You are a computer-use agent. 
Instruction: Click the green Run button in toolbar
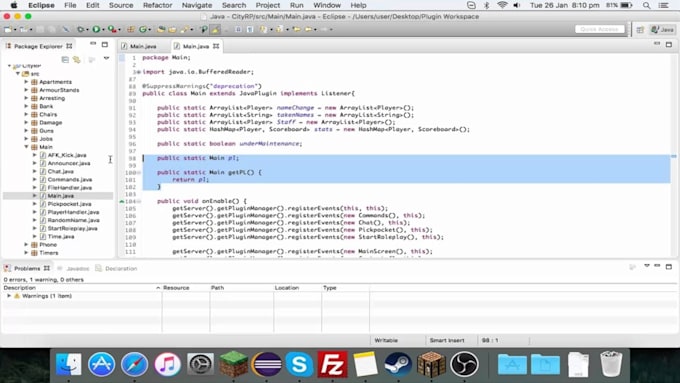point(96,29)
